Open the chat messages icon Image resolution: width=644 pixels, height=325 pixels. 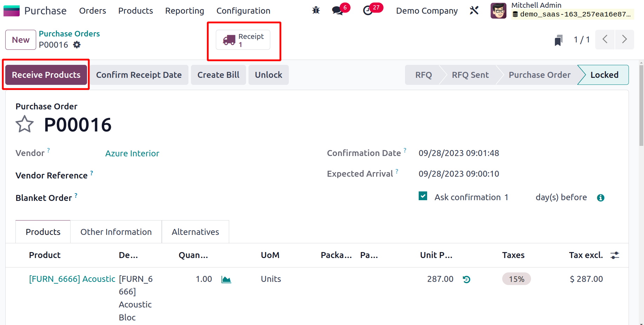(x=338, y=11)
